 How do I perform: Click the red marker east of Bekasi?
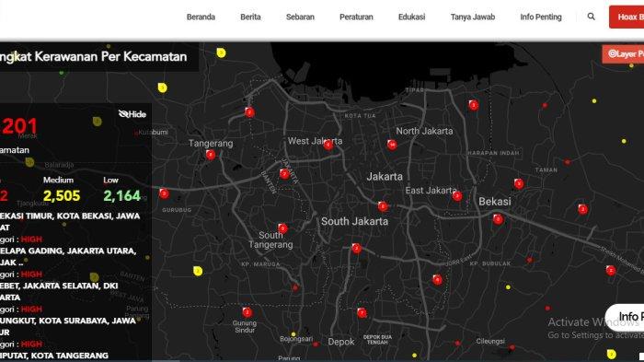click(582, 209)
